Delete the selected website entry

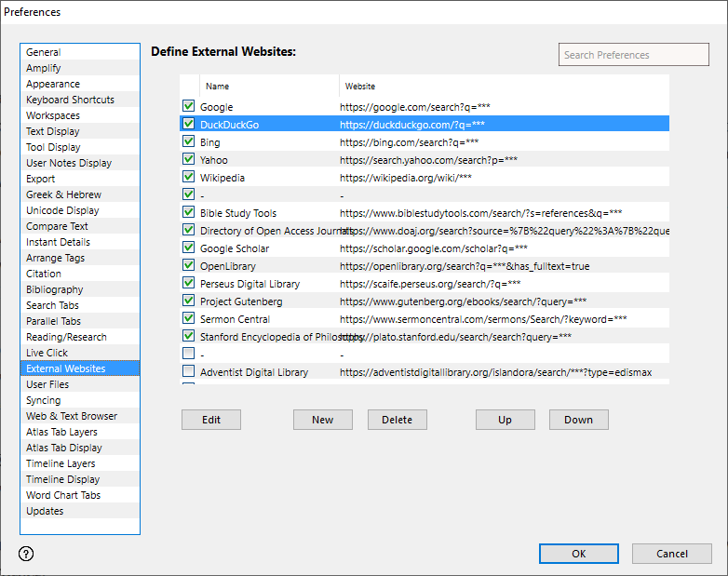click(397, 420)
